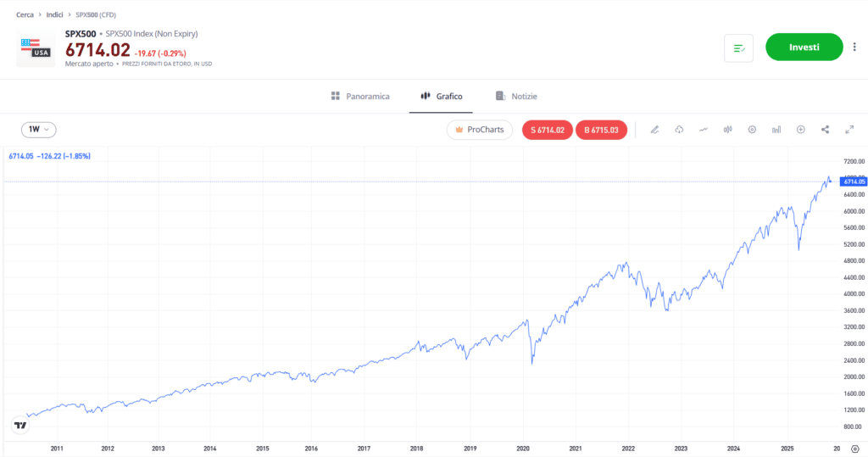Click the add comparison plus icon
The width and height of the screenshot is (868, 457).
(801, 130)
